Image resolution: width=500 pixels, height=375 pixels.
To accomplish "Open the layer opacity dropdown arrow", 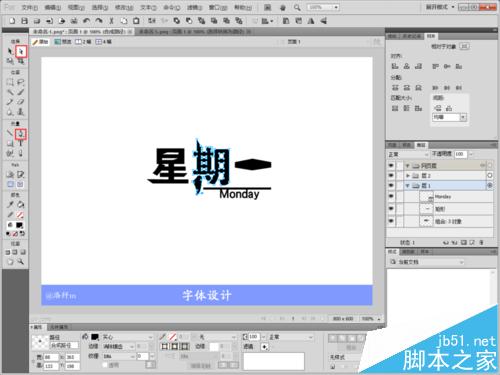I will 471,154.
